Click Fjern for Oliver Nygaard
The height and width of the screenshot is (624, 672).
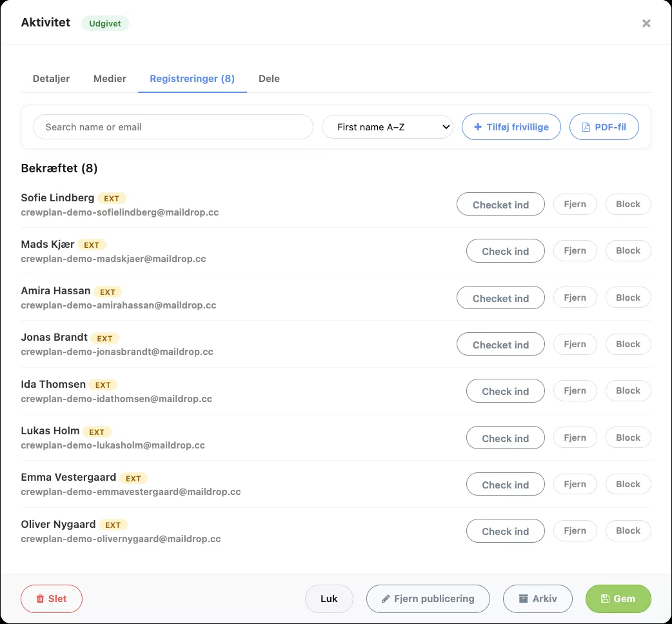pos(575,530)
